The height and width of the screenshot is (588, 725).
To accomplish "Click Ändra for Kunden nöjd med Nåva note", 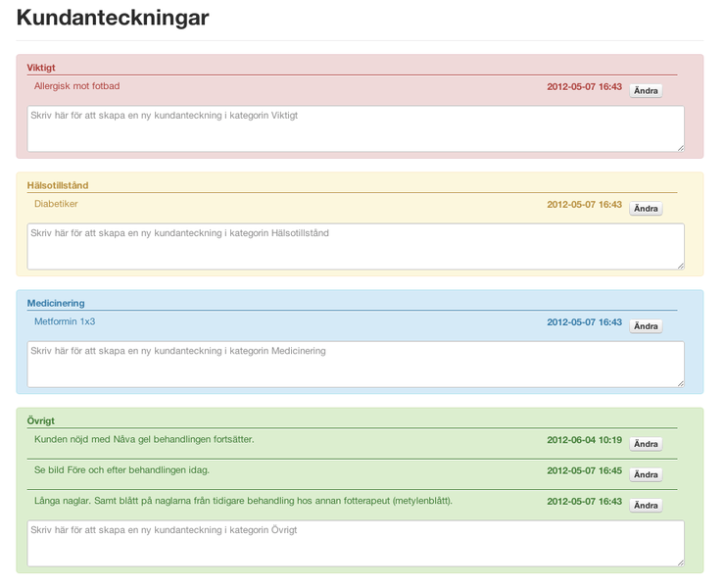I will 646,444.
